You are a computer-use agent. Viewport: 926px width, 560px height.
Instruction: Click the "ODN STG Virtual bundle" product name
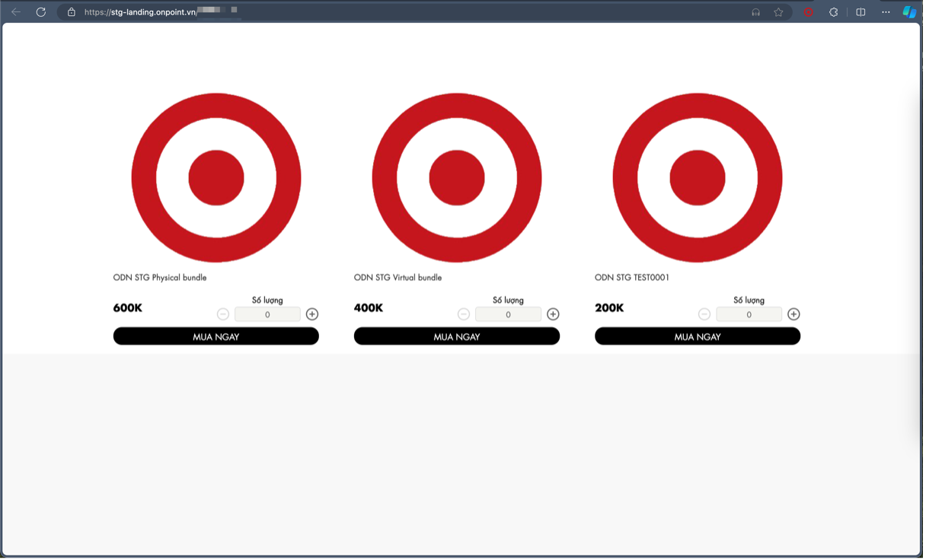398,278
